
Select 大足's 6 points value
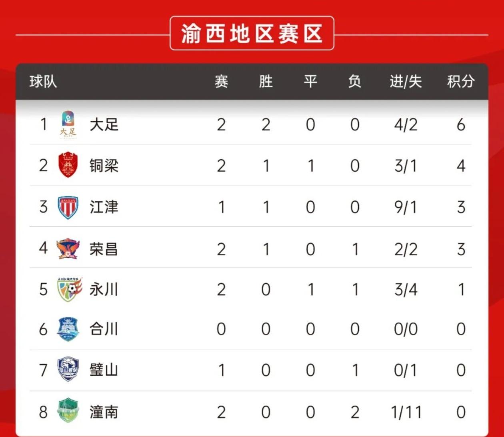coord(461,125)
